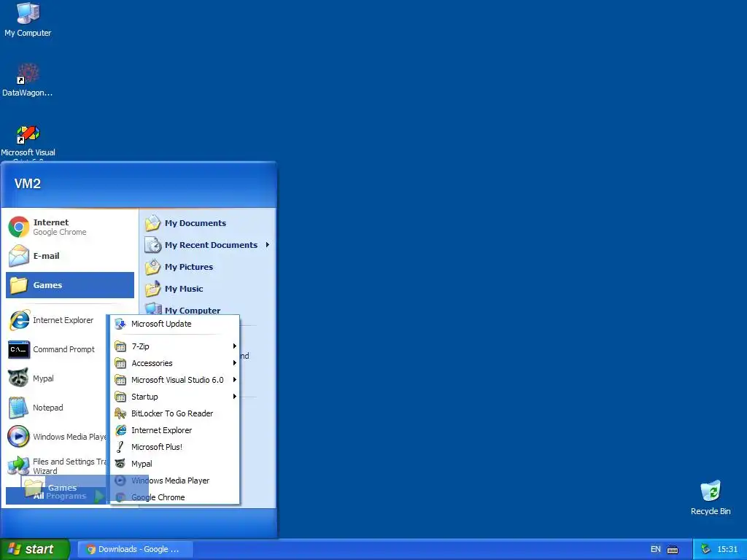Open My Music folder

coord(207,289)
